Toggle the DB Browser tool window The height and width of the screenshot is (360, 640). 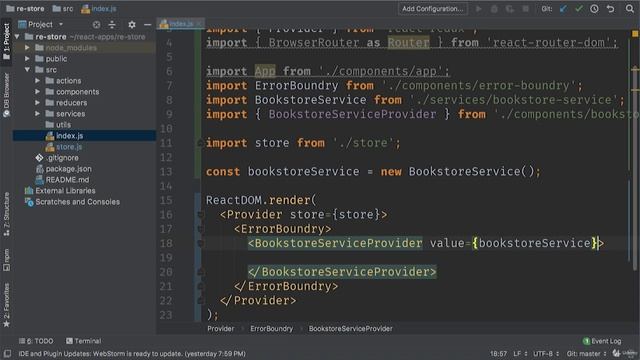click(x=7, y=95)
